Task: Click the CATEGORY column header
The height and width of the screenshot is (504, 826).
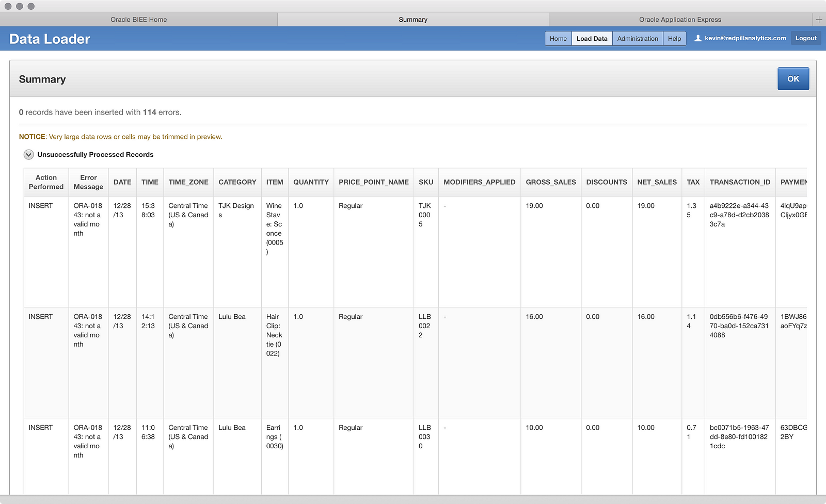Action: pos(237,182)
